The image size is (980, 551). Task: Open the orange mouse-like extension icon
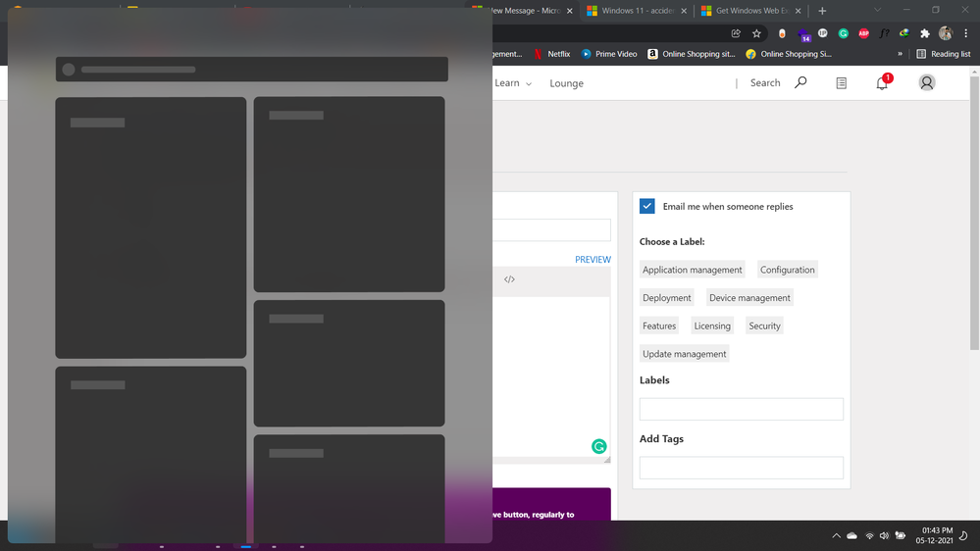click(x=782, y=33)
